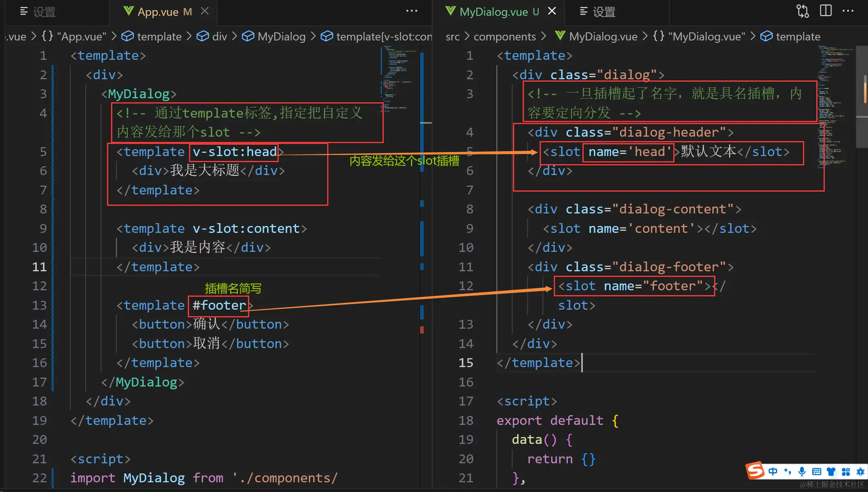Click line number 15 in MyDialog.vue
The width and height of the screenshot is (868, 492).
tap(466, 363)
